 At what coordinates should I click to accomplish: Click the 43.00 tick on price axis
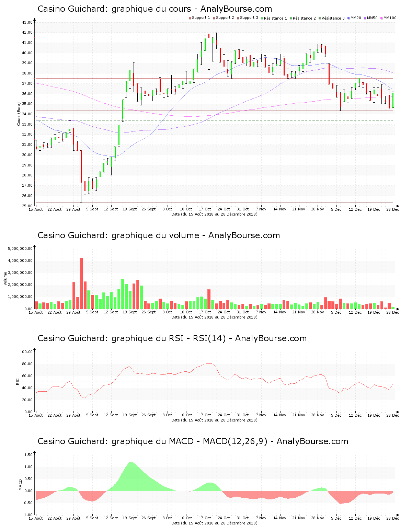[x=27, y=22]
